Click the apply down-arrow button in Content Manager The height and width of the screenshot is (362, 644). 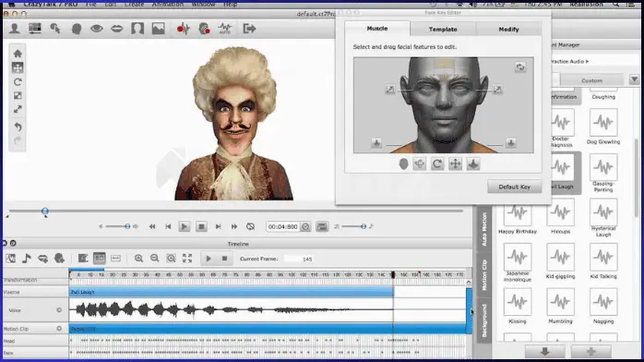544,352
